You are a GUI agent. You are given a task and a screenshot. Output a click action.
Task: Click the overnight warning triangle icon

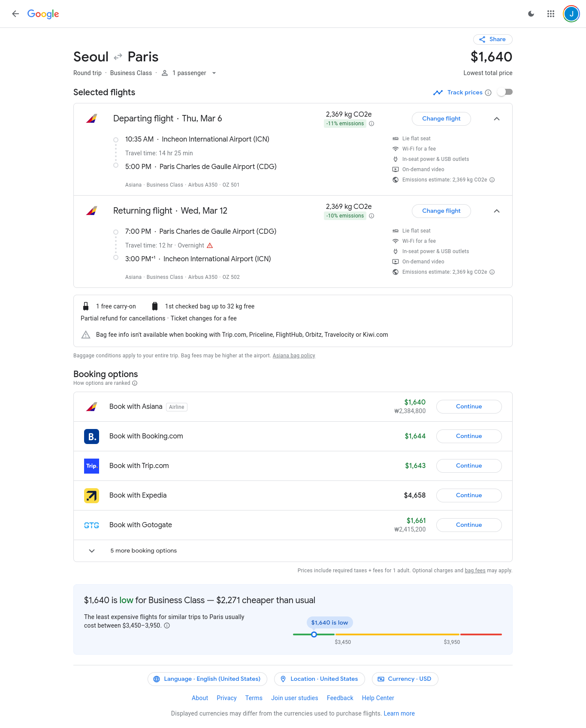point(210,245)
